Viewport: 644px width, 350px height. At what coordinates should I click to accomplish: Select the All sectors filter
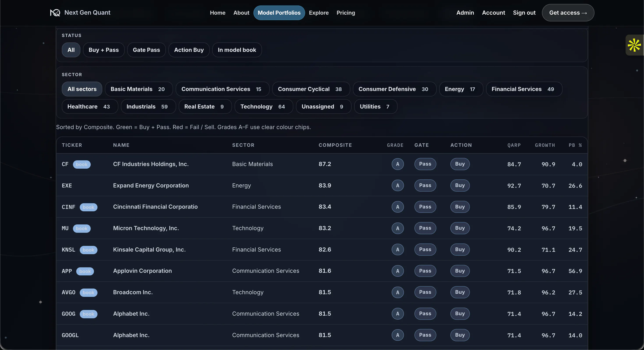(82, 89)
